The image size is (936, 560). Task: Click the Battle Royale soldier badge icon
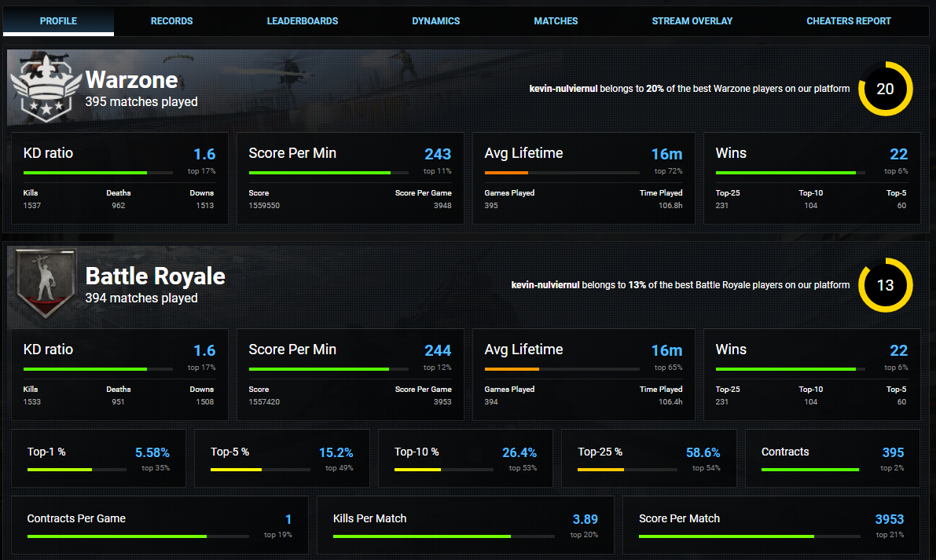pos(46,284)
